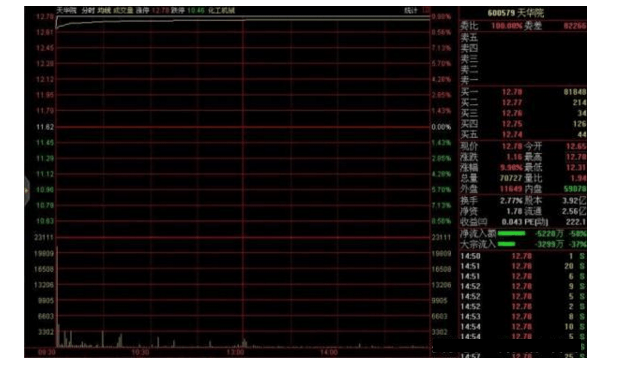Click the small red icon beside 统计

click(426, 10)
